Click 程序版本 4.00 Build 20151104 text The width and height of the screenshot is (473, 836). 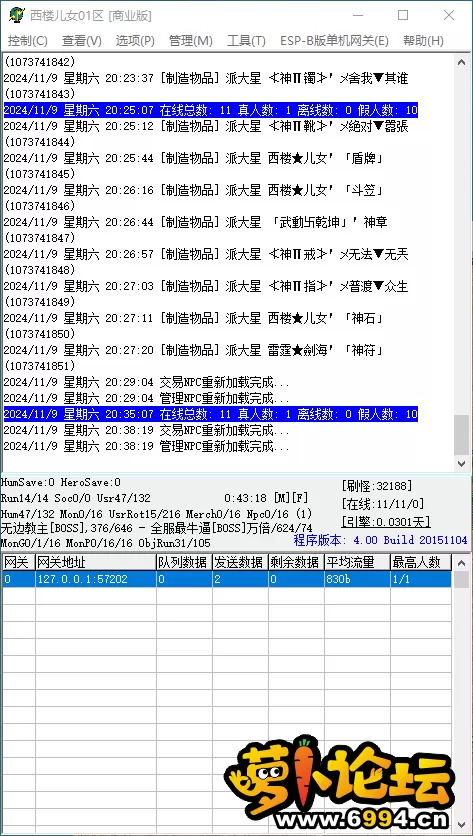click(381, 540)
